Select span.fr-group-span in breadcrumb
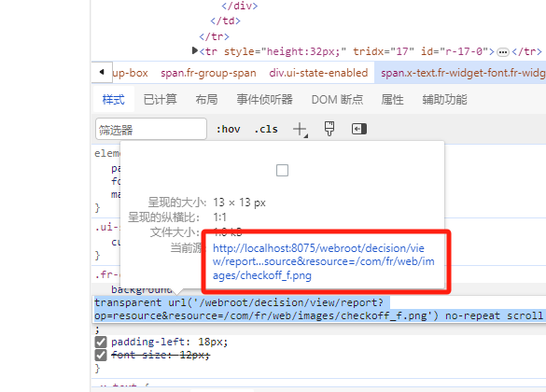Screen dimensions: 546x392 point(208,73)
